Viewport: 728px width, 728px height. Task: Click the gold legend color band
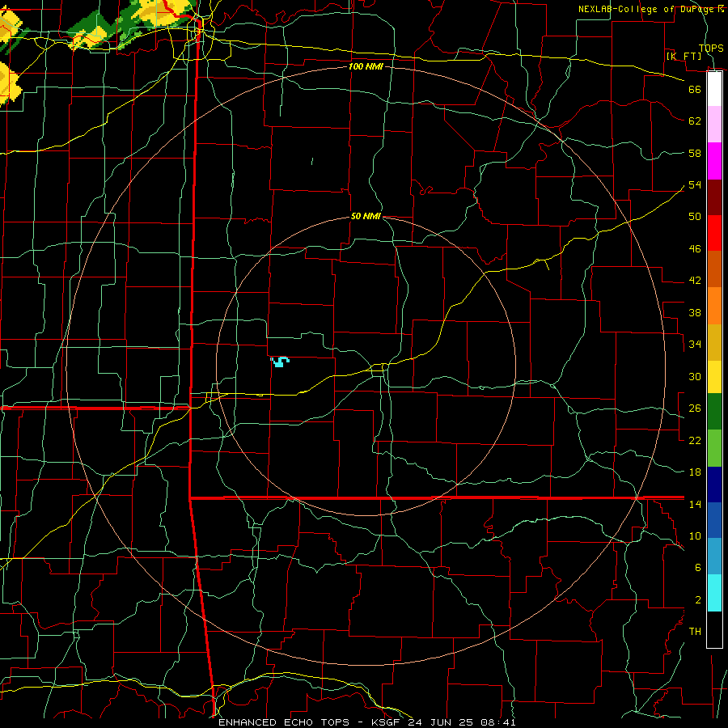tap(714, 342)
